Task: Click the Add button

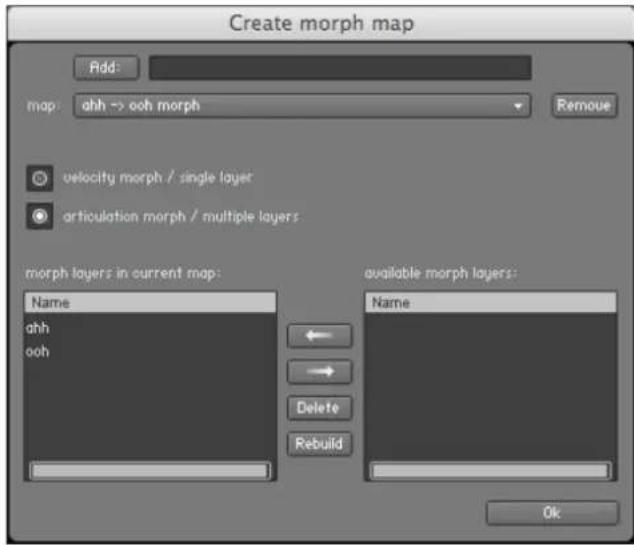Action: pyautogui.click(x=106, y=67)
